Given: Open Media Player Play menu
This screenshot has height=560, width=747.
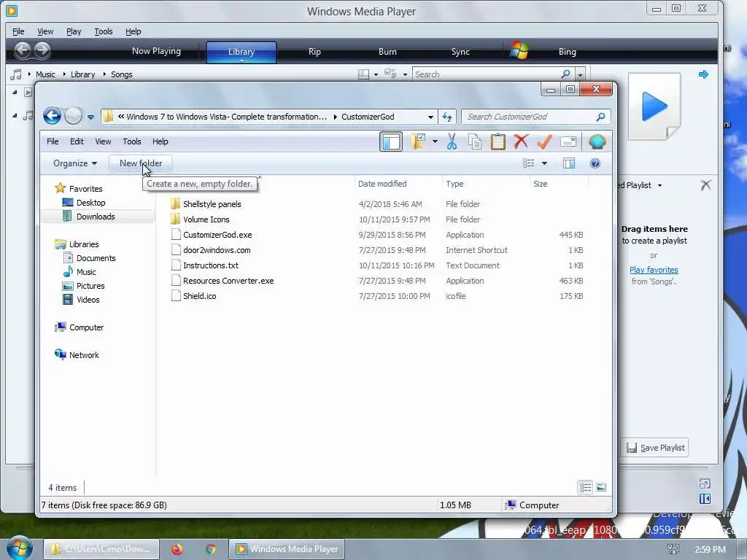Looking at the screenshot, I should (74, 31).
